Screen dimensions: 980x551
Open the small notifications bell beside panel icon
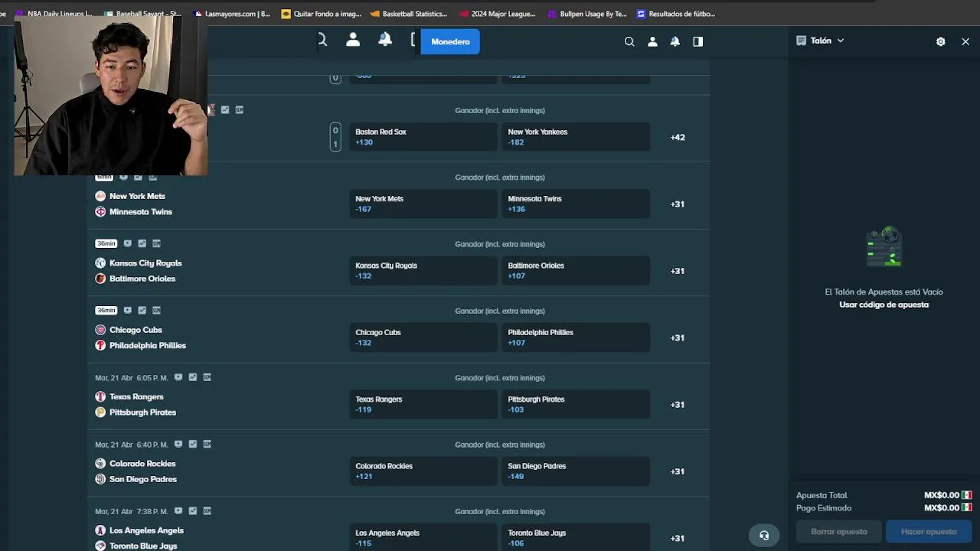[675, 42]
